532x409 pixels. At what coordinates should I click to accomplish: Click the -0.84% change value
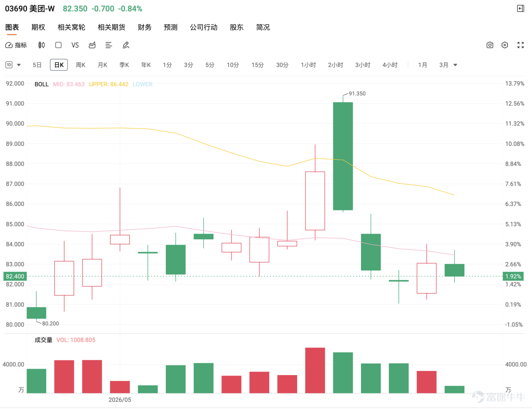point(130,9)
